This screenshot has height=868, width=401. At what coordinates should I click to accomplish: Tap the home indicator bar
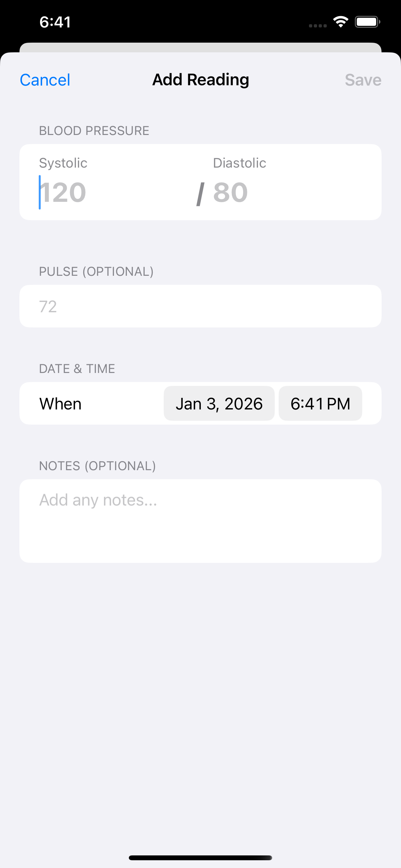[200, 858]
